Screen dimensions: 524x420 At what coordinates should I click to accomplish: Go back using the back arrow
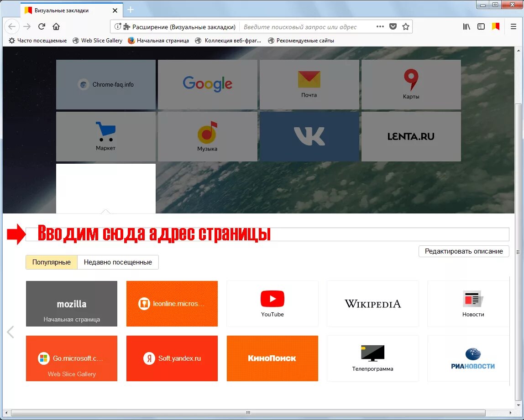coord(12,26)
